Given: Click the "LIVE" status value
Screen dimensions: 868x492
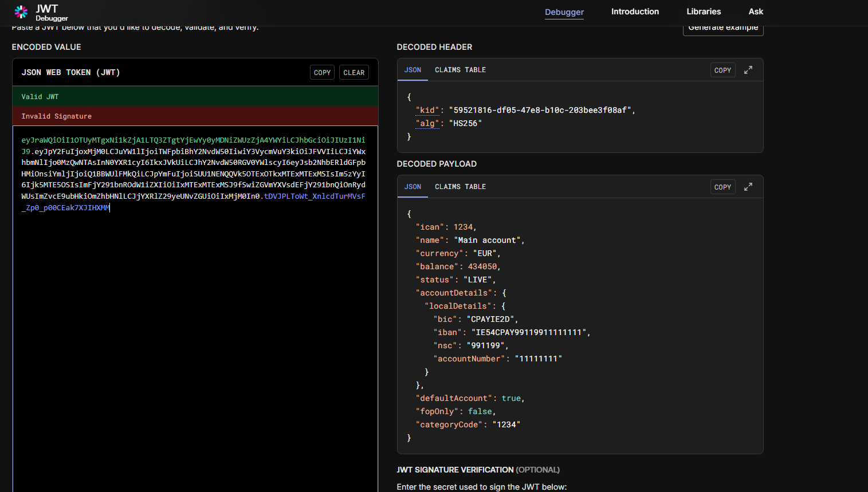Looking at the screenshot, I should pos(477,280).
